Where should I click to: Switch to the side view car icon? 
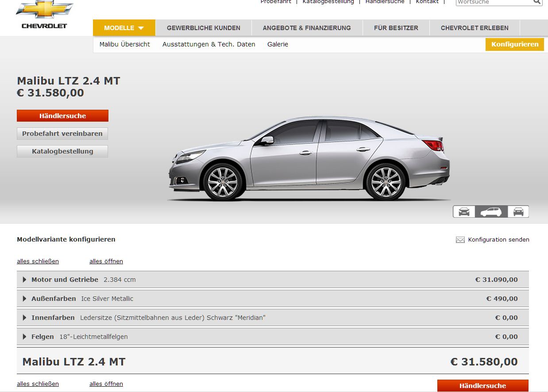click(x=491, y=212)
